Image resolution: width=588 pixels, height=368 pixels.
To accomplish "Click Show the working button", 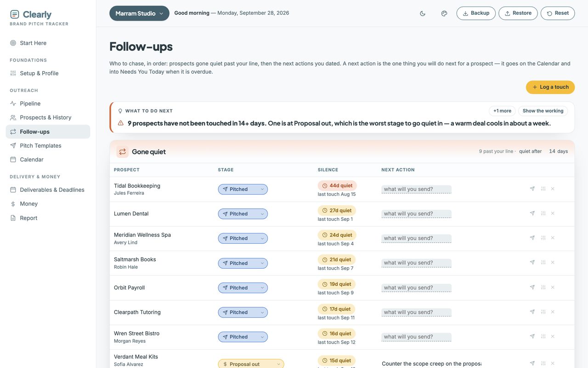I will pyautogui.click(x=543, y=111).
